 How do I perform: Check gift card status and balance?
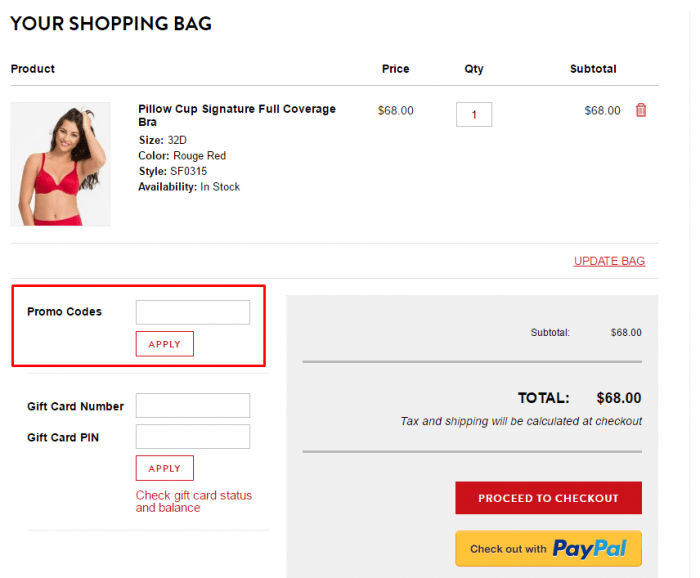pyautogui.click(x=194, y=501)
